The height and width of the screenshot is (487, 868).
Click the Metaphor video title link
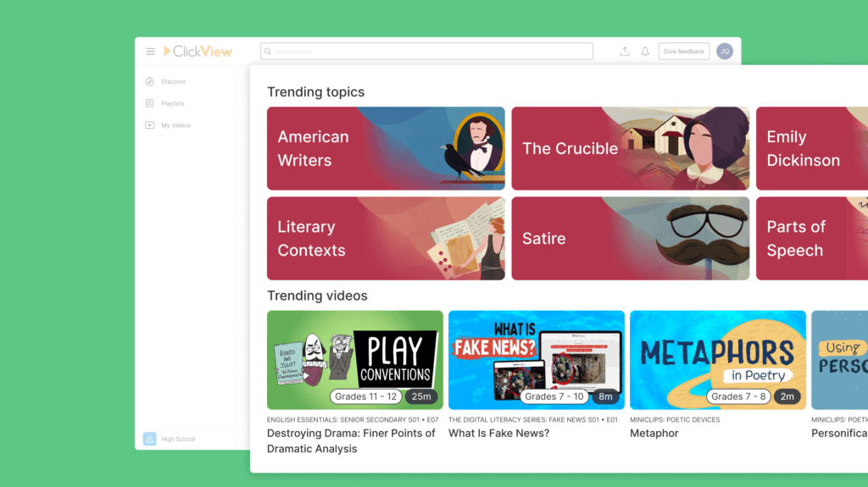click(654, 434)
